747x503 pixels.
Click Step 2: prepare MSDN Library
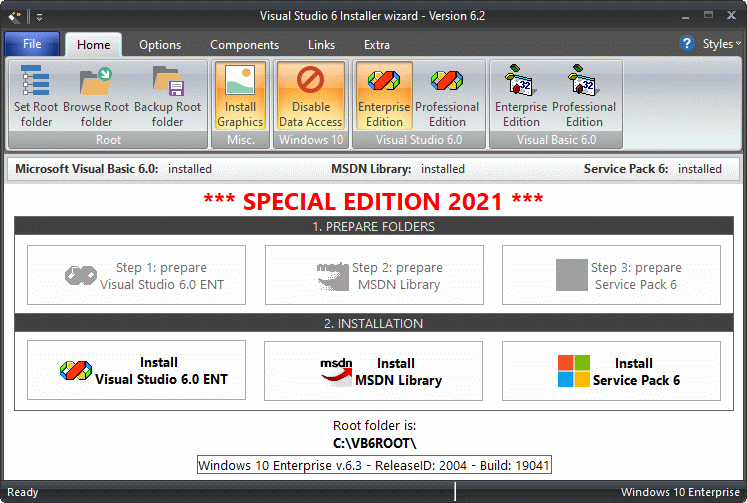[374, 275]
